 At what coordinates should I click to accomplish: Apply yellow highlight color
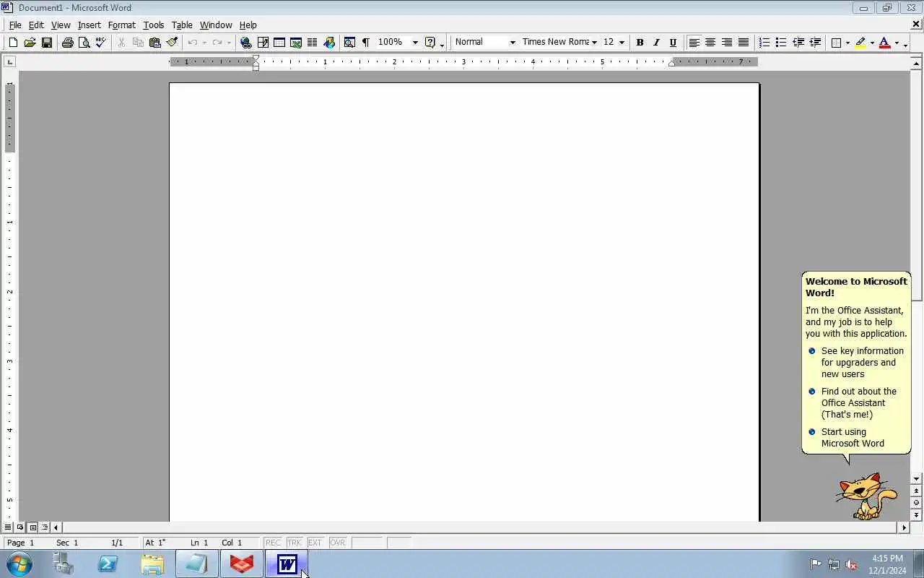coord(860,43)
